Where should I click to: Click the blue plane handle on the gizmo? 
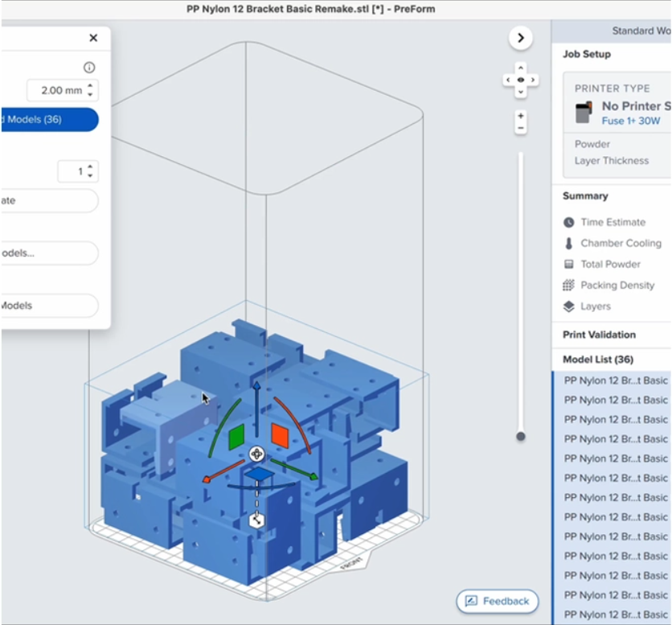257,475
